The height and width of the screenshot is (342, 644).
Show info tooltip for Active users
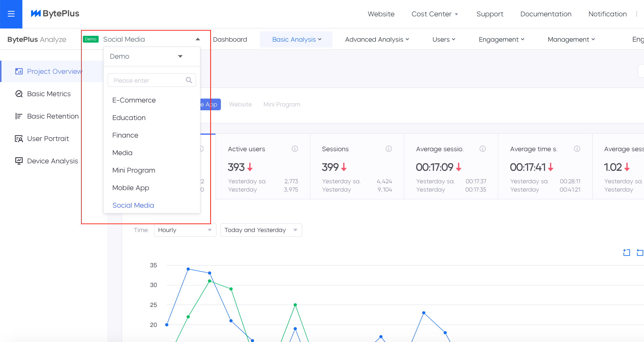pyautogui.click(x=295, y=149)
